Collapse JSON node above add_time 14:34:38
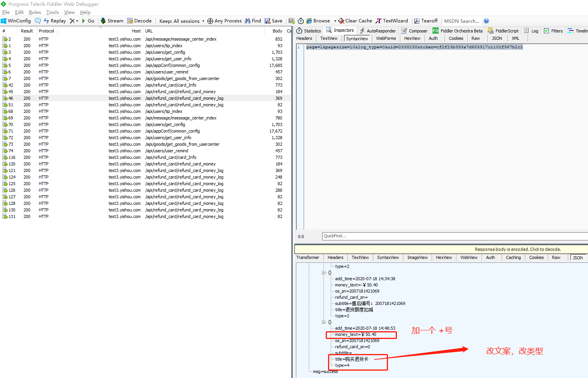This screenshot has height=378, width=588. coord(323,272)
